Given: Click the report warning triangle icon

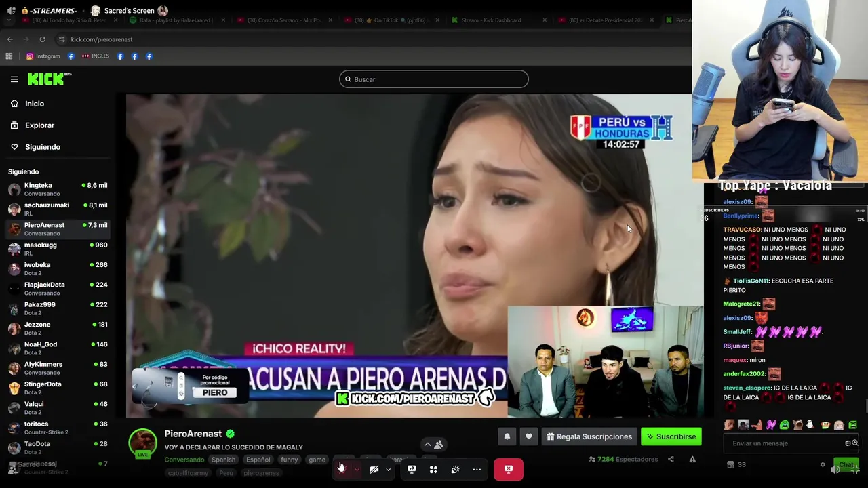Looking at the screenshot, I should pyautogui.click(x=692, y=460).
